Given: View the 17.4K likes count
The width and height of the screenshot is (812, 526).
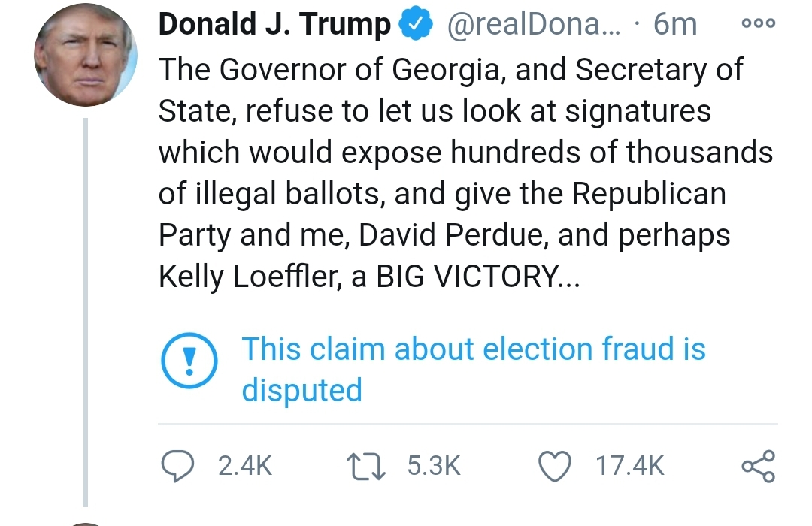Looking at the screenshot, I should [x=630, y=465].
